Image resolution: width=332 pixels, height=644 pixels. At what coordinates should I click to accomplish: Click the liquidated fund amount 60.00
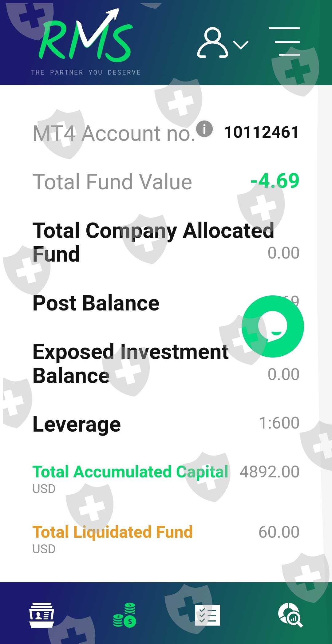[279, 532]
